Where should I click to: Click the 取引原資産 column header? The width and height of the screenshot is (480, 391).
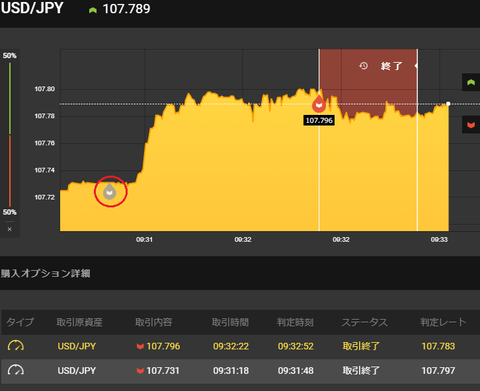tap(79, 322)
